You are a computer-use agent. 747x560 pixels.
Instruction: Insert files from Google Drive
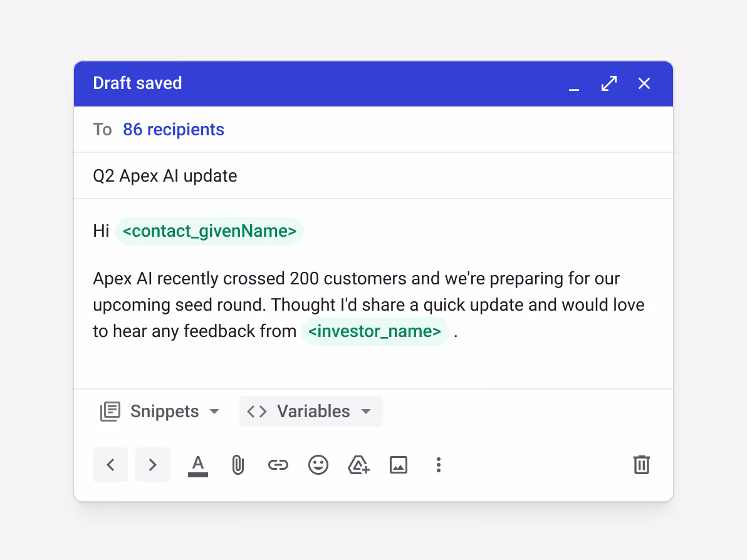coord(358,465)
